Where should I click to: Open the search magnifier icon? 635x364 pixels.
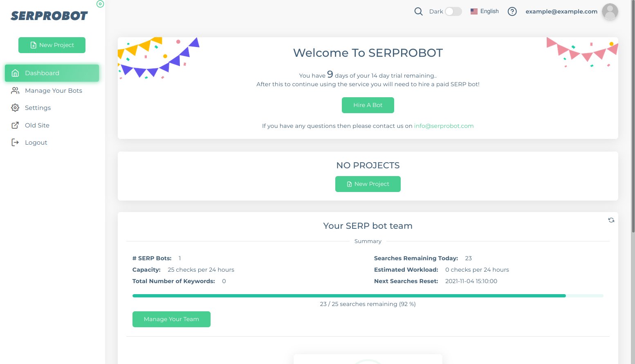tap(418, 11)
